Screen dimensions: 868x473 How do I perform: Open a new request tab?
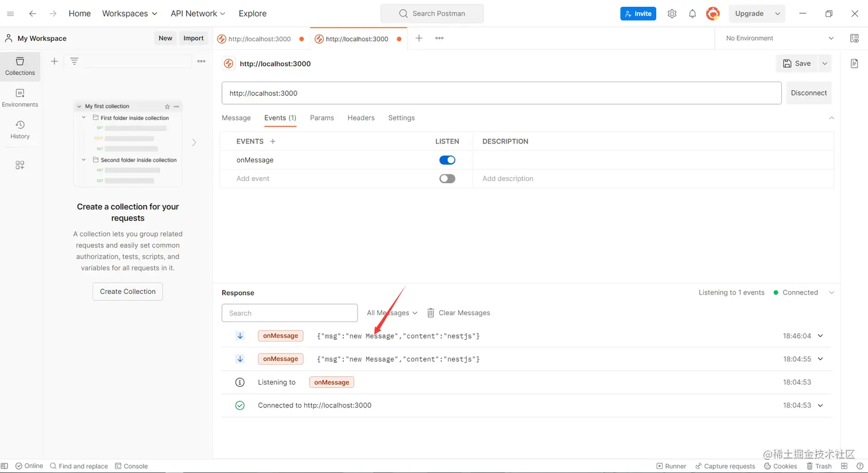point(419,38)
